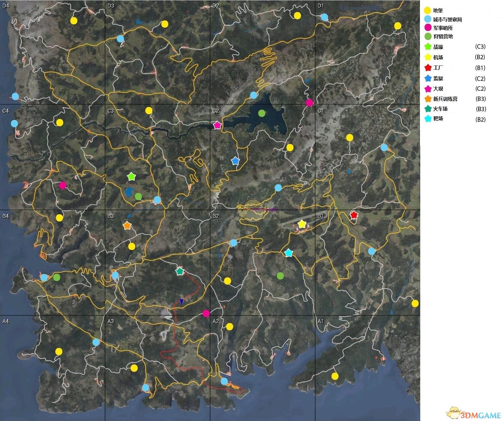This screenshot has height=421, width=504.
Task: Click the magenta 大坝 star by the lake
Action: pyautogui.click(x=217, y=125)
